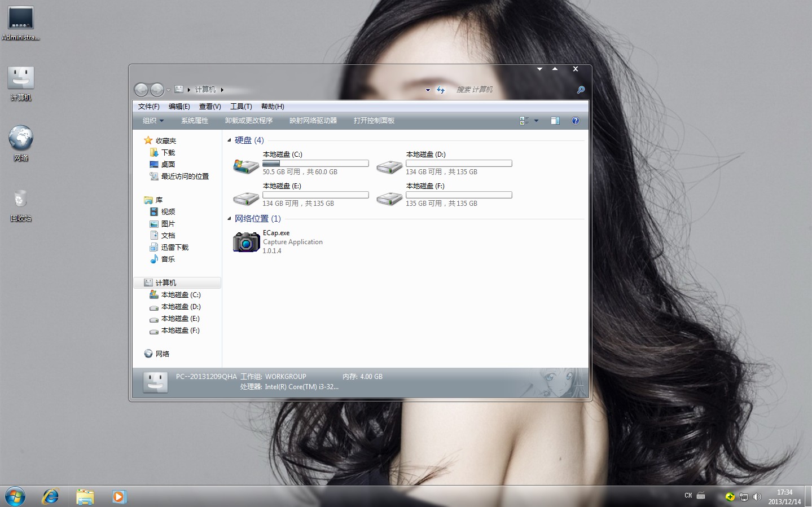This screenshot has width=812, height=507.
Task: Click the change view icon
Action: [x=524, y=121]
